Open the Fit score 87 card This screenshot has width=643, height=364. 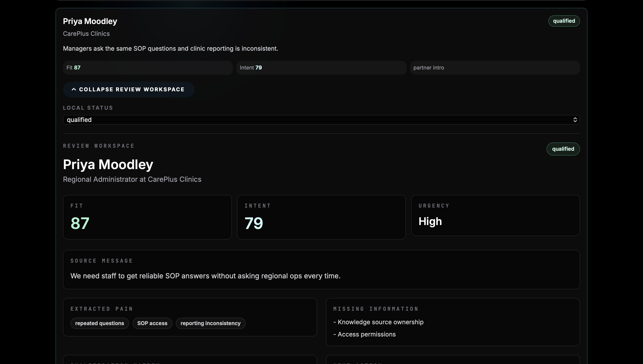pyautogui.click(x=147, y=217)
